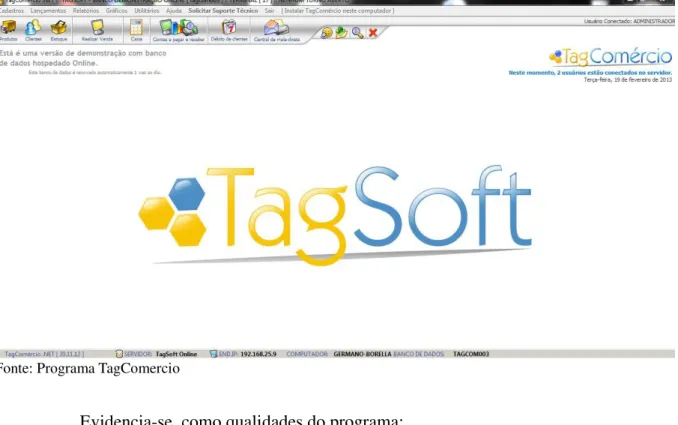Open the Utilitários menu
This screenshot has width=678, height=425.
coord(147,11)
